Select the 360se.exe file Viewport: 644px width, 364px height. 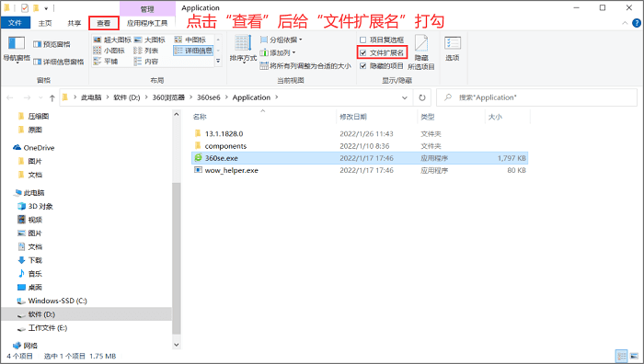pos(222,158)
